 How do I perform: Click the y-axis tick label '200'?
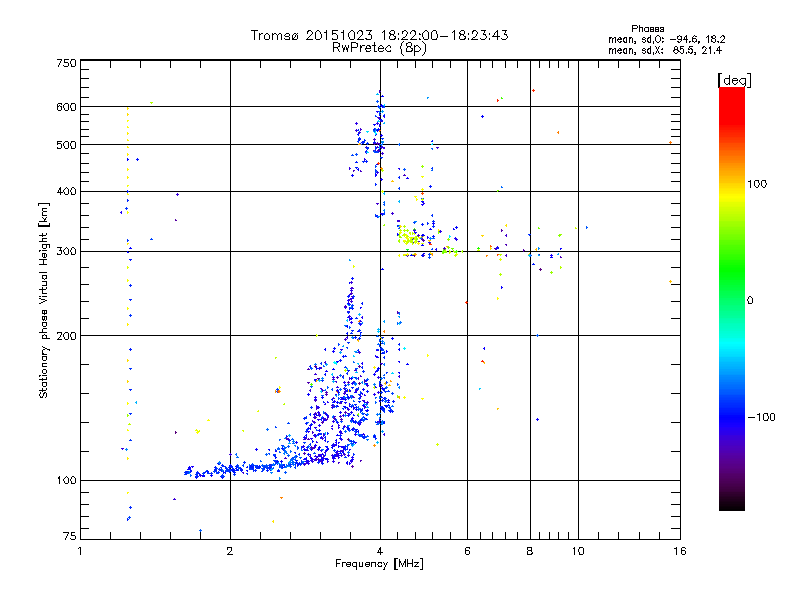point(66,336)
